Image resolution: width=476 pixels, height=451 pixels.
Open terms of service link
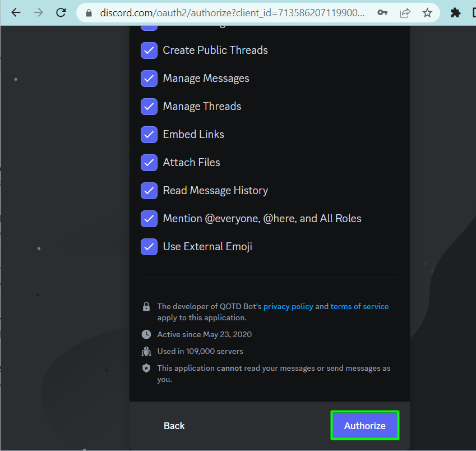(359, 306)
